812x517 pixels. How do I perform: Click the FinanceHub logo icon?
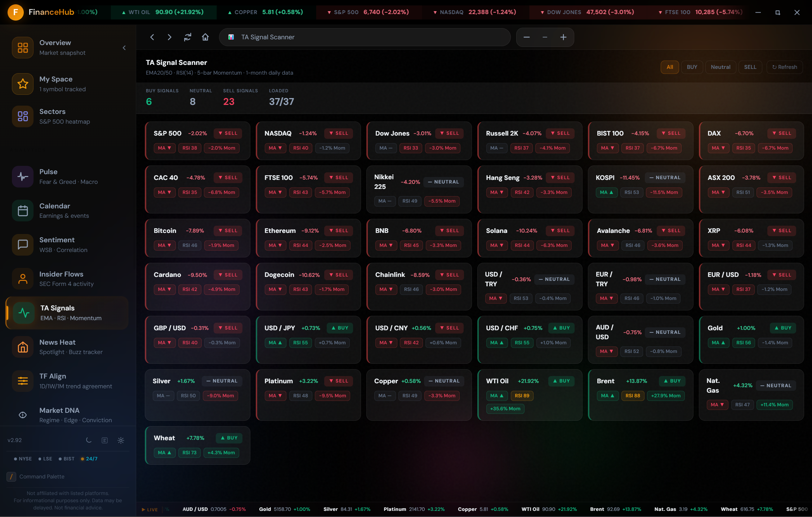[15, 12]
